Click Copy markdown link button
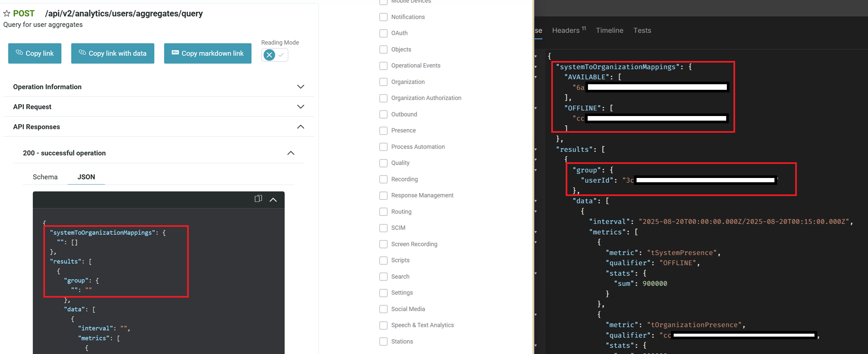 [207, 53]
